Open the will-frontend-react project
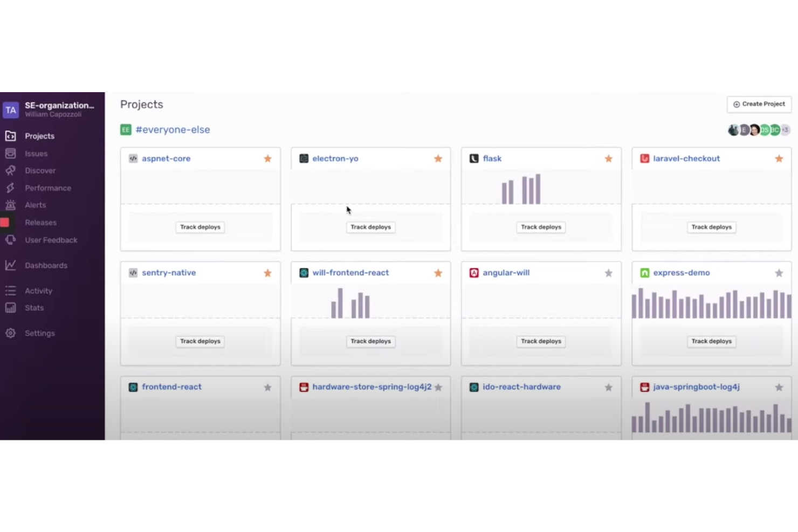This screenshot has width=798, height=532. [x=350, y=273]
